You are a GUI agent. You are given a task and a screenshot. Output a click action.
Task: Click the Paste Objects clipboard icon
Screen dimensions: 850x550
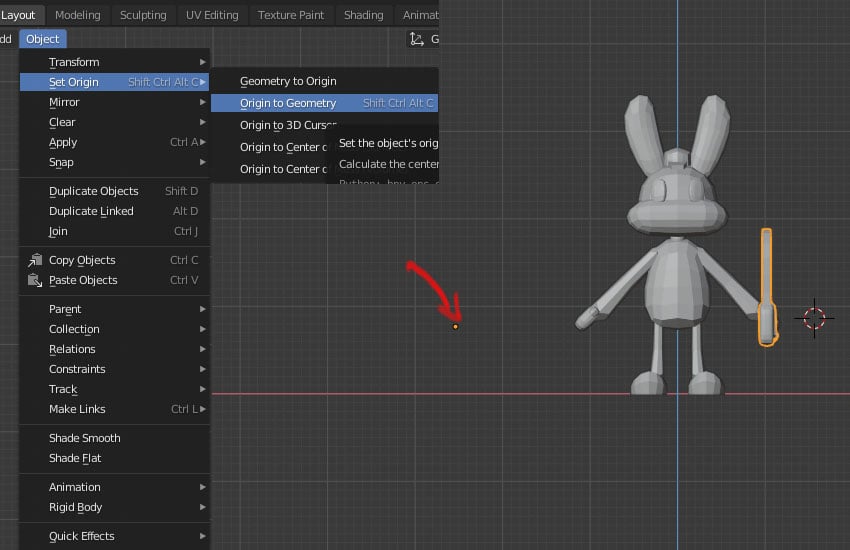(36, 280)
